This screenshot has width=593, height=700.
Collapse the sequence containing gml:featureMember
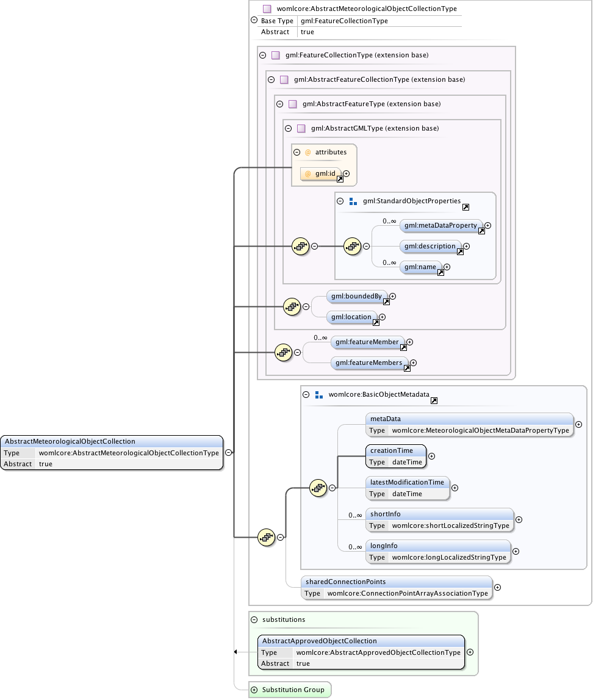[297, 353]
